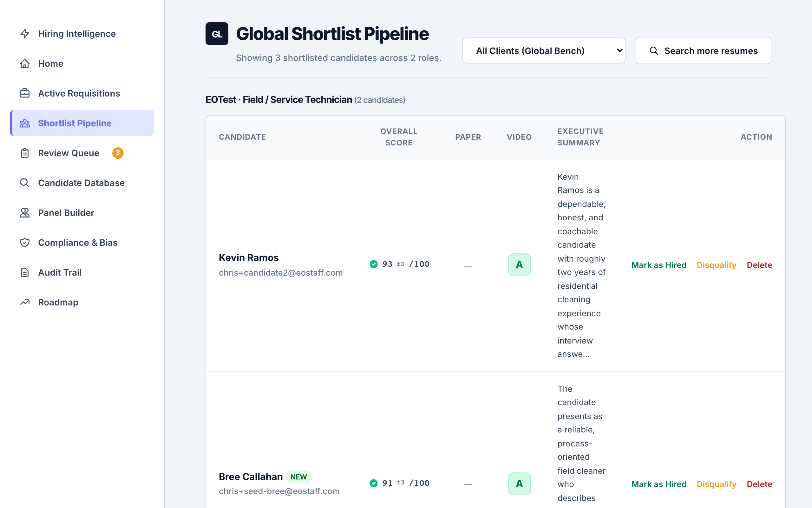812x508 pixels.
Task: Delete Bree Callahan from shortlist
Action: coord(759,484)
